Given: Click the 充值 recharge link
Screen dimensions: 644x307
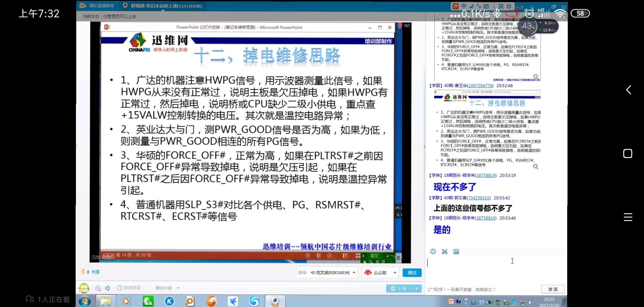Looking at the screenshot, I should point(95,272).
